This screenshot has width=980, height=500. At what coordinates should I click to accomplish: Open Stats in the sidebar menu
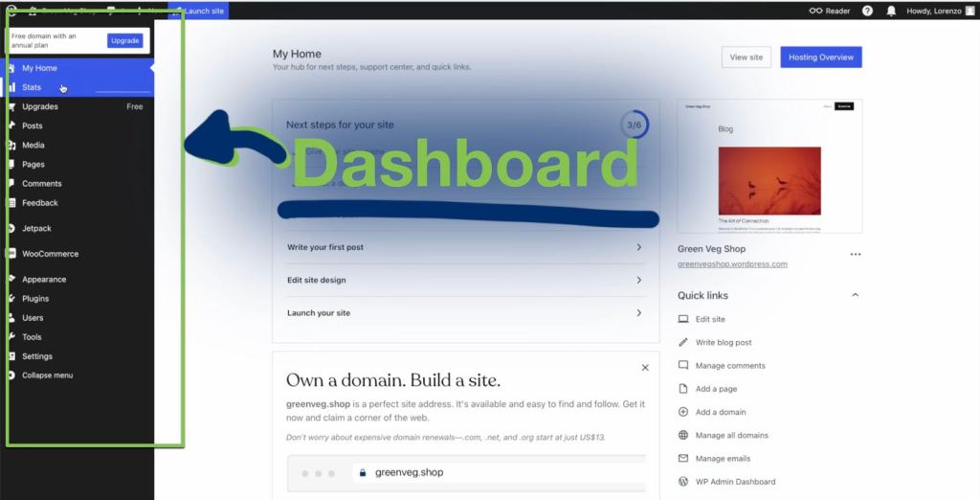(32, 87)
